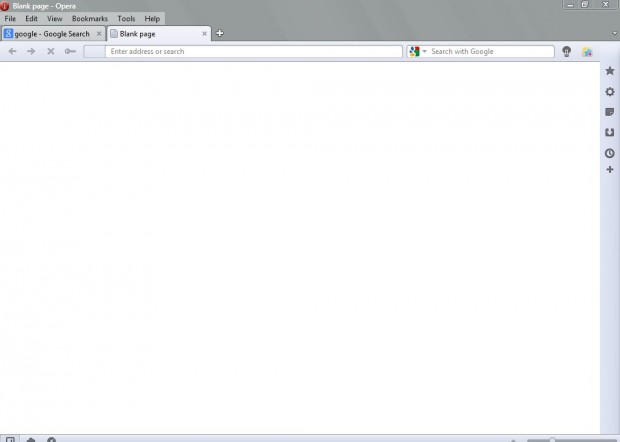Click the password key wand icon

(70, 51)
